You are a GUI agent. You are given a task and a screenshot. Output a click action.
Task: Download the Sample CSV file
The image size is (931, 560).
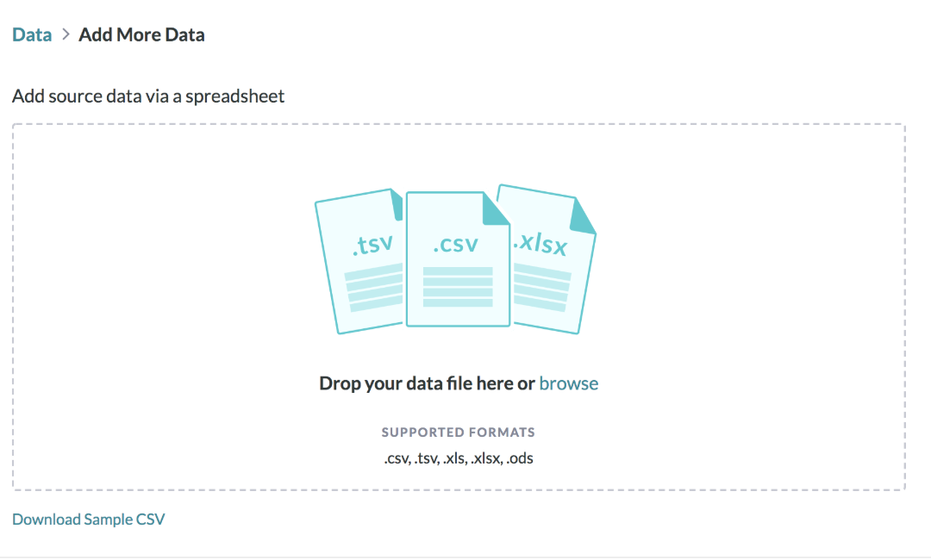coord(88,520)
